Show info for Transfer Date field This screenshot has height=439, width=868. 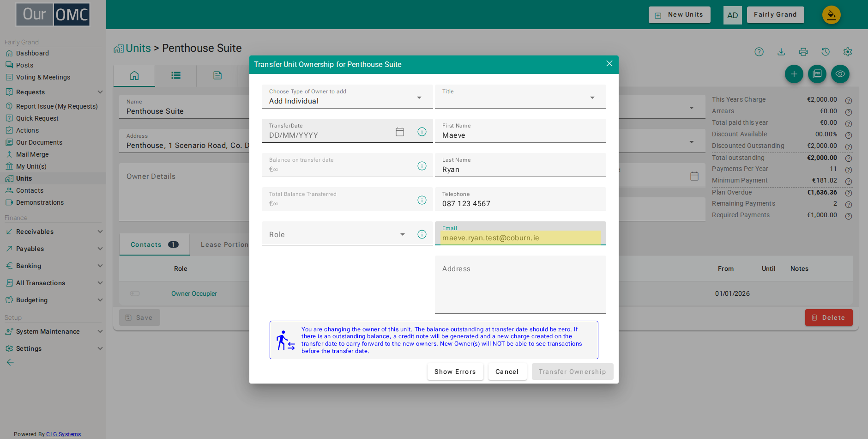[x=422, y=132]
